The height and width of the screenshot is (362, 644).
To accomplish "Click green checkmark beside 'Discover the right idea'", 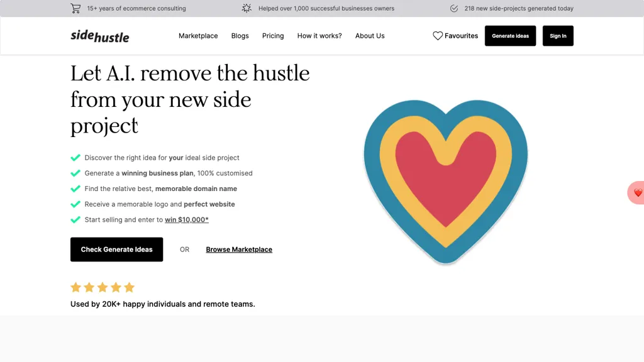I will tap(75, 158).
